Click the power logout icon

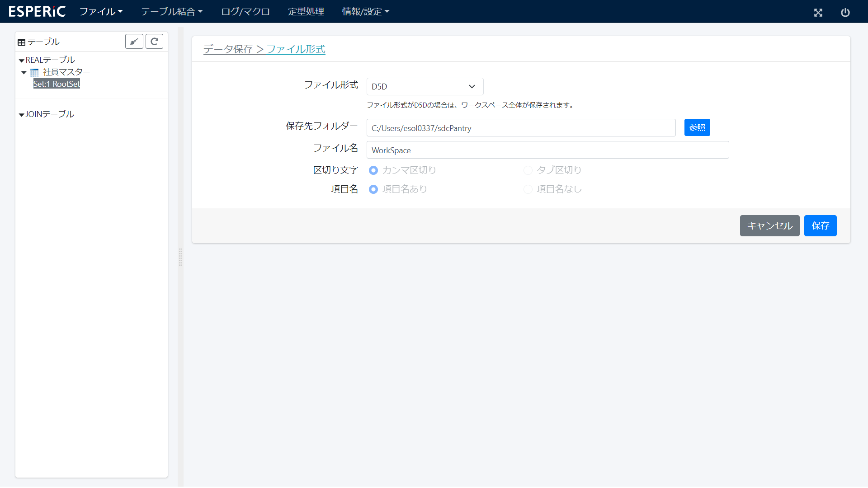[845, 12]
